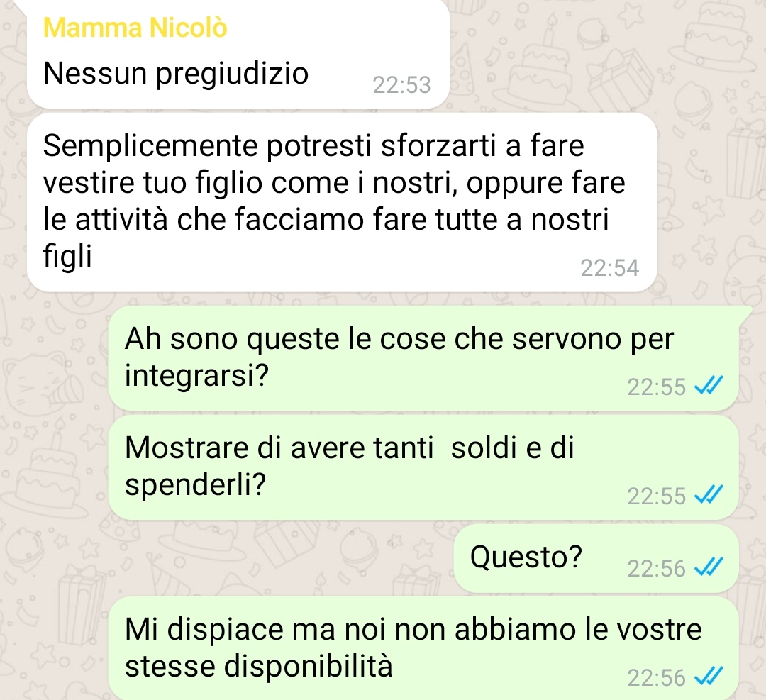This screenshot has height=700, width=766.
Task: Open sender name 'Mamma Nicolò'
Action: [x=135, y=28]
